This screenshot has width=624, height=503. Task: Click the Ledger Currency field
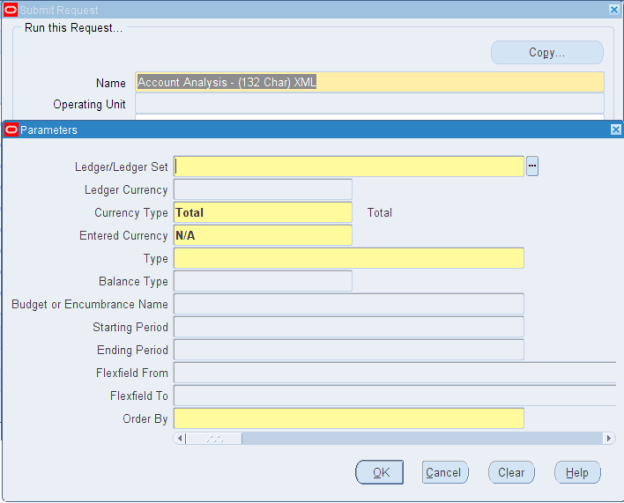pos(262,190)
